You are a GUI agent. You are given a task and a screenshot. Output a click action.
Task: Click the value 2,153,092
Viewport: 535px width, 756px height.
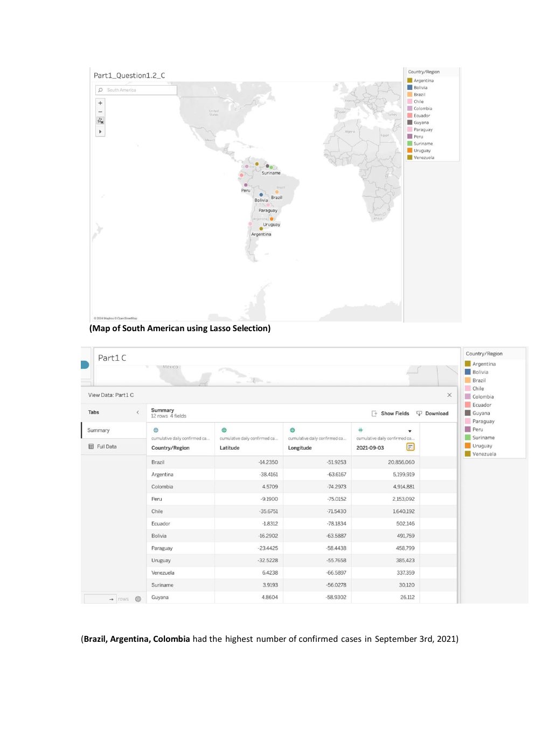404,499
